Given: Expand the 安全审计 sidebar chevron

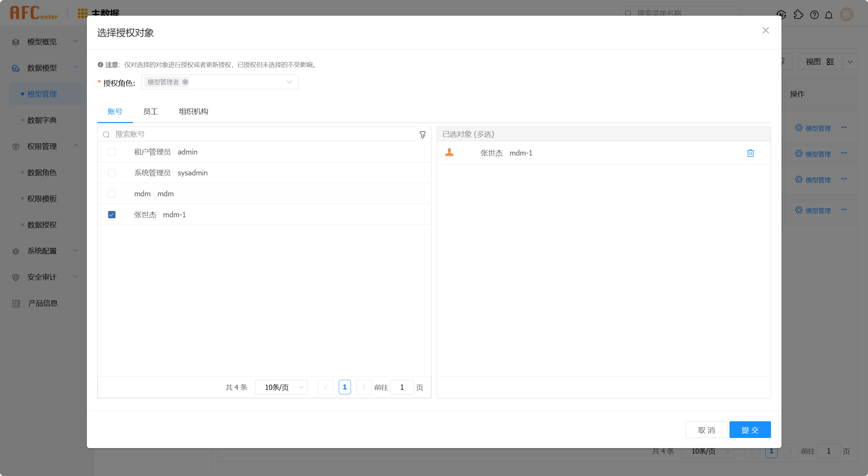Looking at the screenshot, I should coord(76,277).
